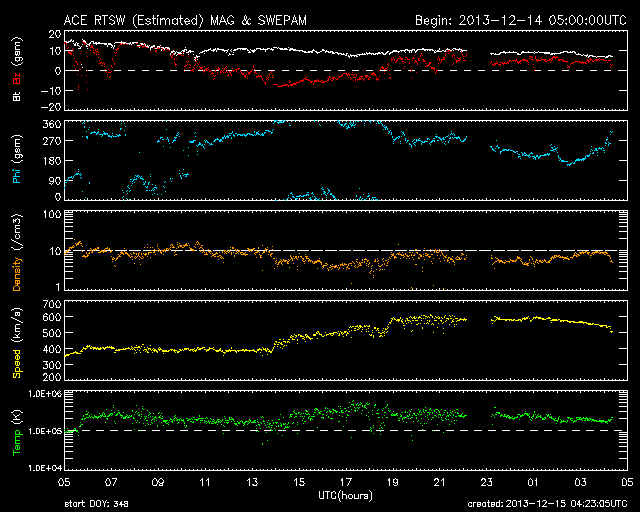640x512 pixels.
Task: Click the '1' tick on the Density axis
Action: pyautogui.click(x=58, y=287)
